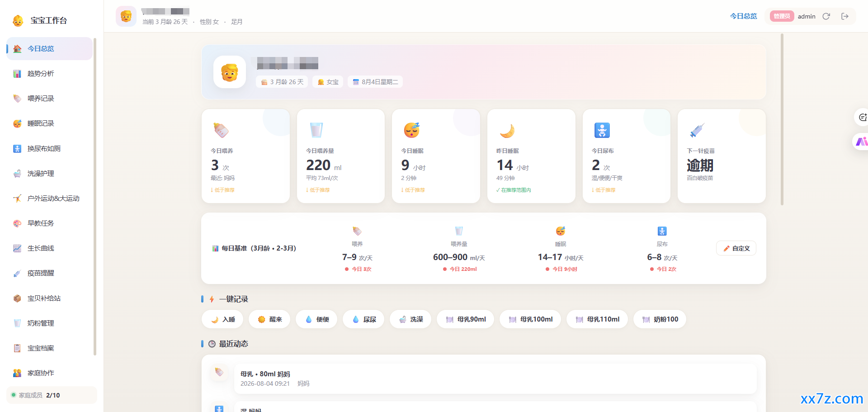Click the 管理员 role badge
Screen dimensions: 868x412
coord(782,16)
